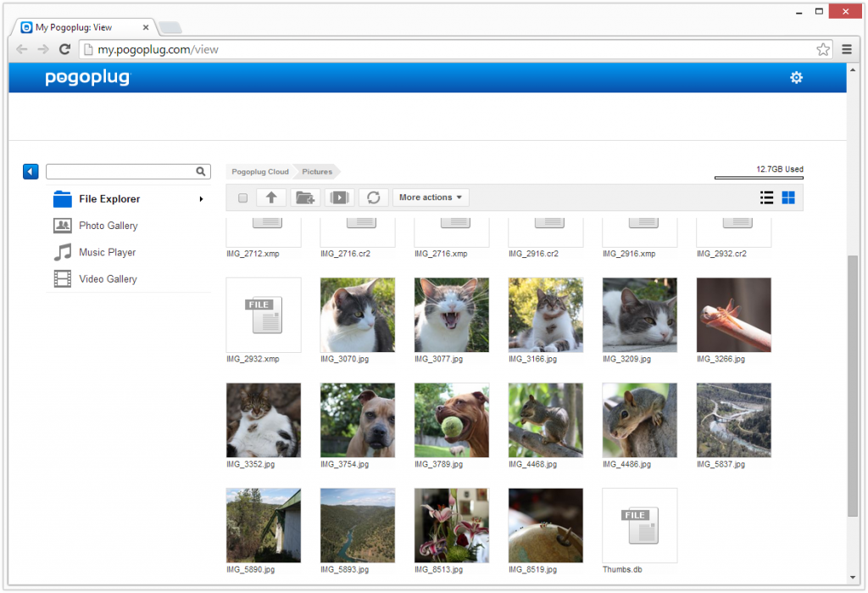Open the More actions dropdown
Viewport: 868px width, 593px height.
coord(431,198)
